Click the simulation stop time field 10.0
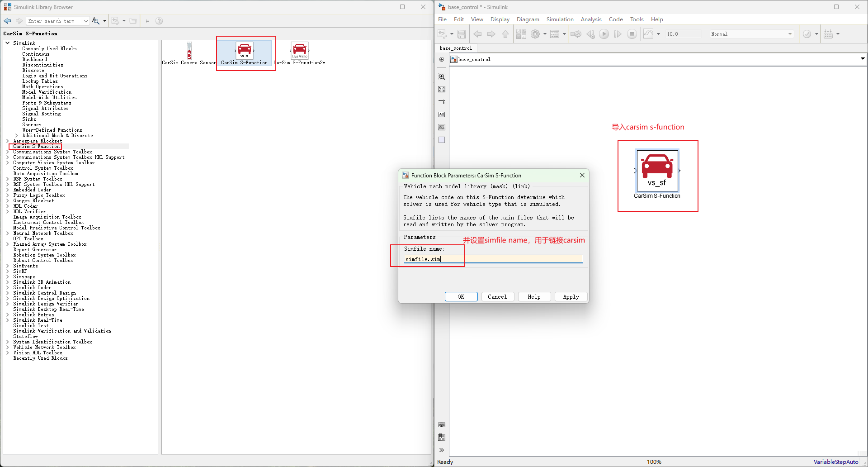This screenshot has width=868, height=467. (x=683, y=34)
